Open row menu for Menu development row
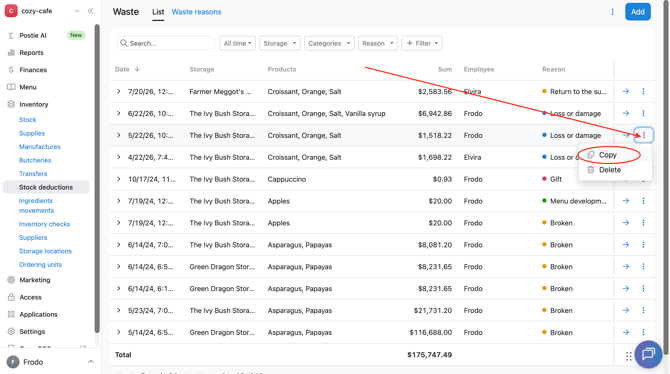 click(x=643, y=201)
